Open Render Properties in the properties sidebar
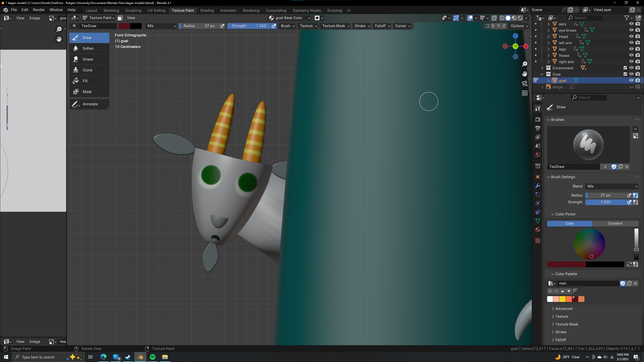Viewport: 644px width, 362px height. tap(537, 119)
